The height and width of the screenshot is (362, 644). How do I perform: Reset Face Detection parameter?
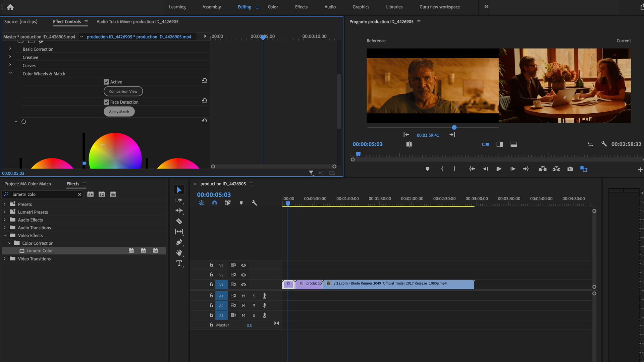click(x=204, y=101)
